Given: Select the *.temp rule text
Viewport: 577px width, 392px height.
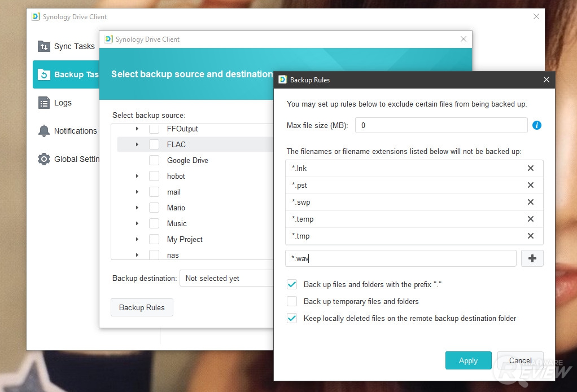Looking at the screenshot, I should (x=303, y=219).
